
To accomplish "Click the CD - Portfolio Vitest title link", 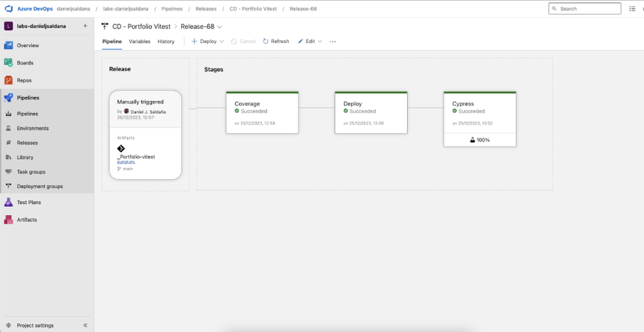I will click(141, 26).
